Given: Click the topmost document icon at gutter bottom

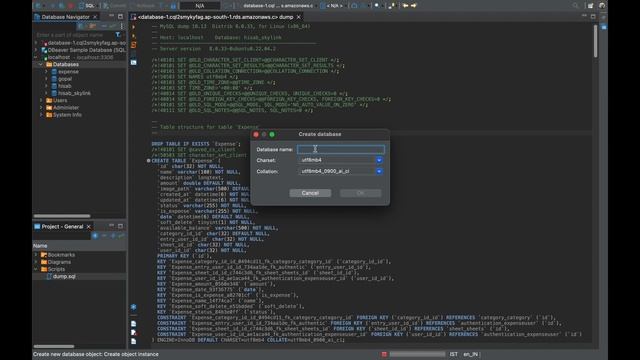Looking at the screenshot, I should tap(133, 324).
